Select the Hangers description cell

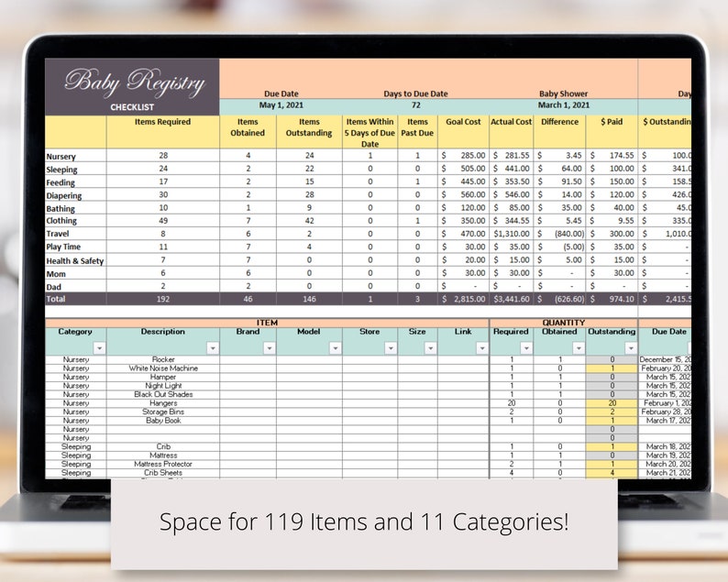163,403
